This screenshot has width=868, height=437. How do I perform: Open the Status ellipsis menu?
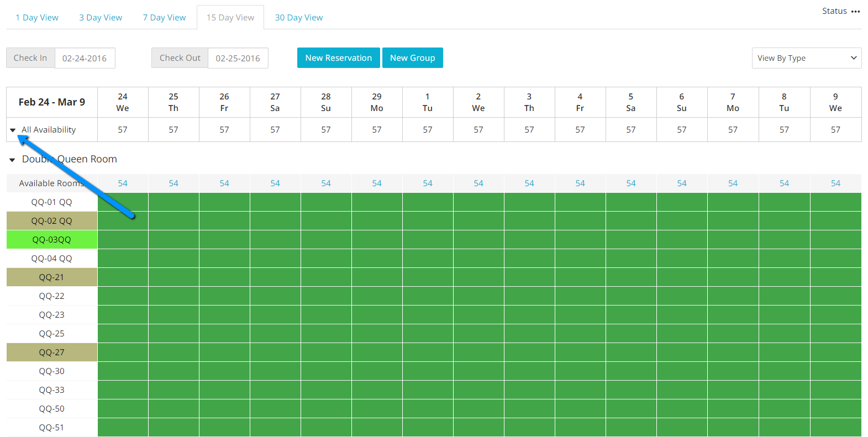click(855, 12)
